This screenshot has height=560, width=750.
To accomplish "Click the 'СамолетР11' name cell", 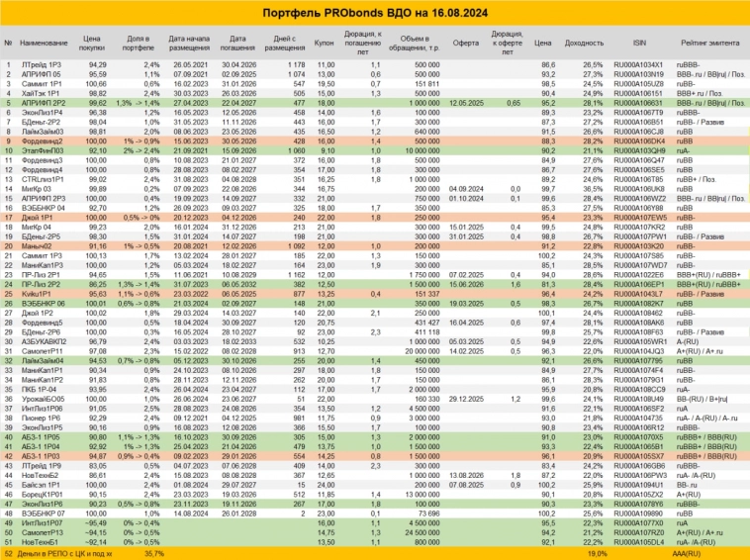I will coord(43,351).
